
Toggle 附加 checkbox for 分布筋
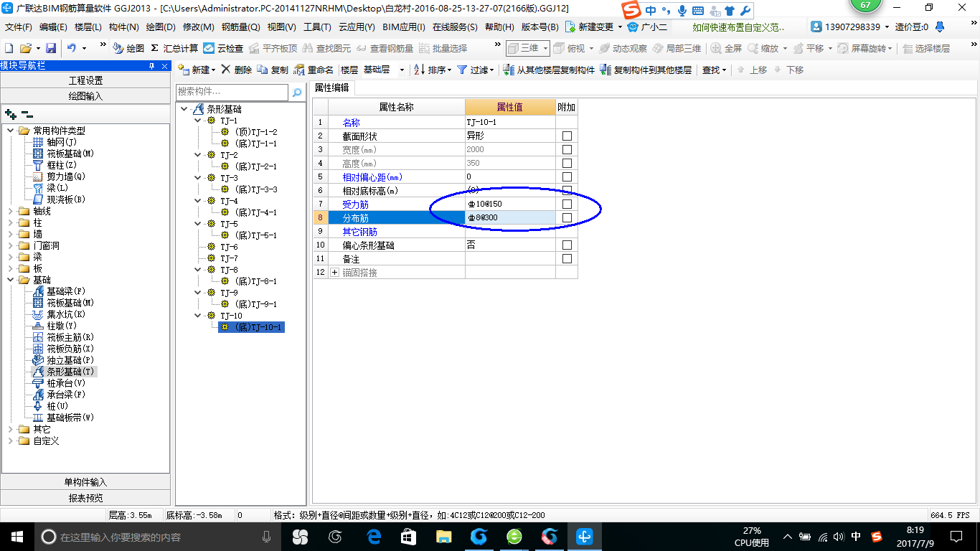[567, 217]
